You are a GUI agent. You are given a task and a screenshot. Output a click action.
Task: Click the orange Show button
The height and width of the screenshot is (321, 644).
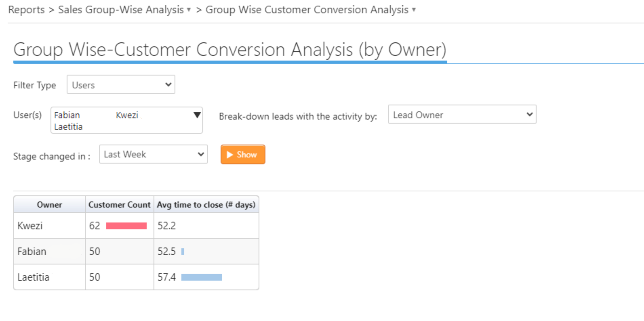pos(243,155)
